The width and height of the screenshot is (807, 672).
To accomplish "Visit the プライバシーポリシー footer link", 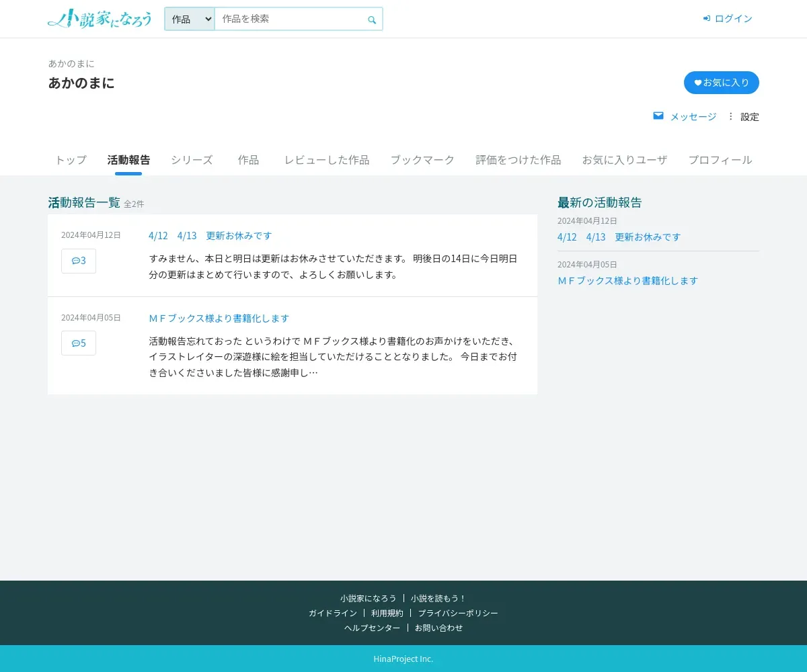I will pyautogui.click(x=458, y=613).
